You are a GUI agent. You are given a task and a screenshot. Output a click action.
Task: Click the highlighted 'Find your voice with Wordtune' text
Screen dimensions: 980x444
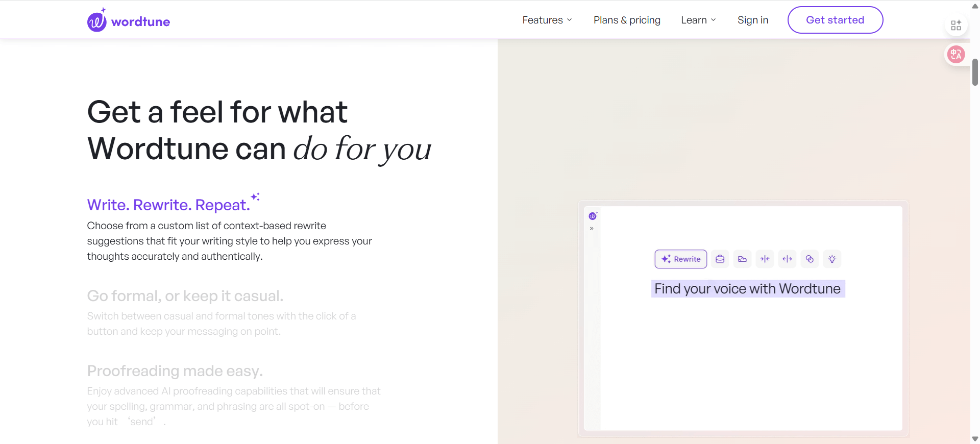747,289
